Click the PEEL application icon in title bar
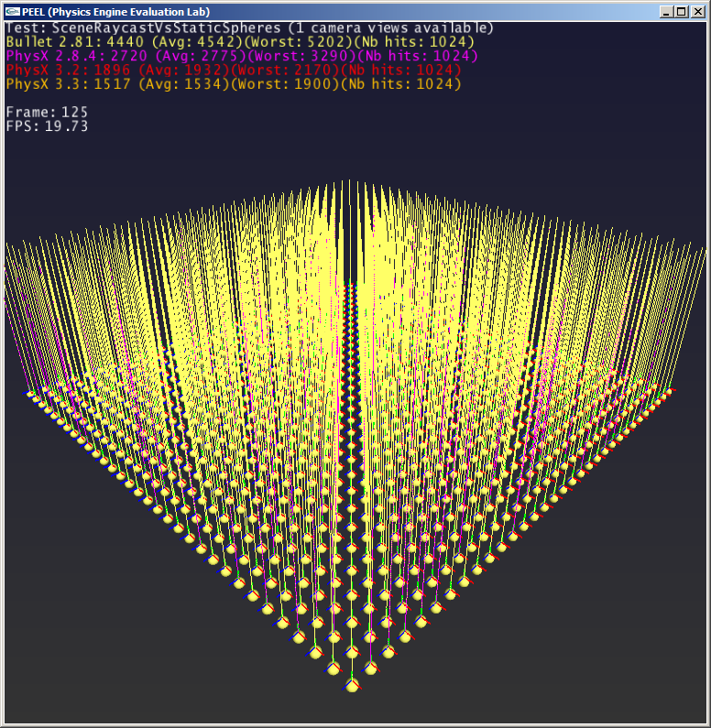The image size is (711, 728). point(13,12)
